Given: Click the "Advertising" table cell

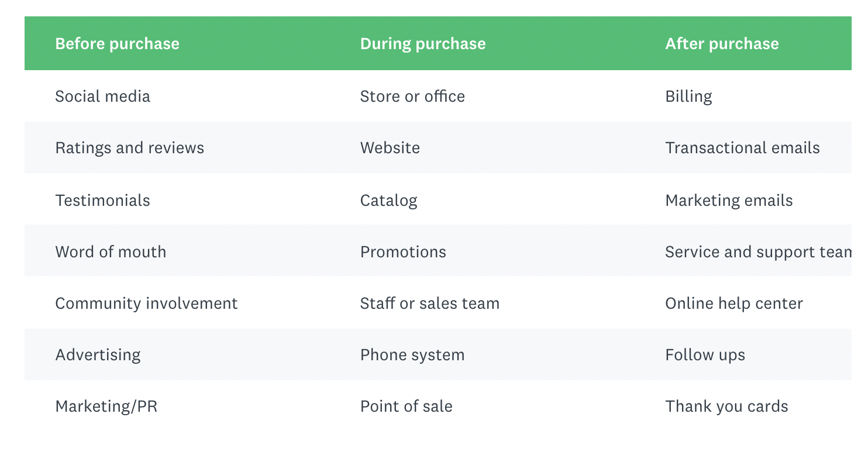Looking at the screenshot, I should 98,355.
